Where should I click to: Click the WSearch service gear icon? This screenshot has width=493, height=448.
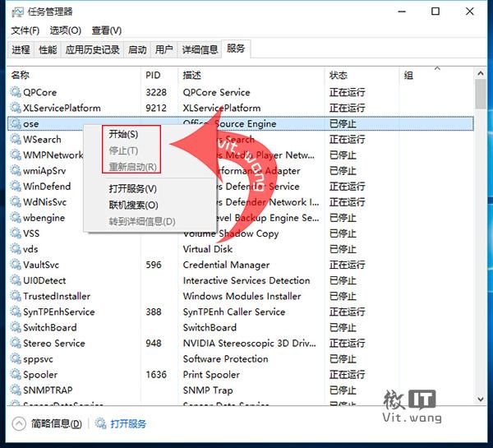(x=16, y=139)
